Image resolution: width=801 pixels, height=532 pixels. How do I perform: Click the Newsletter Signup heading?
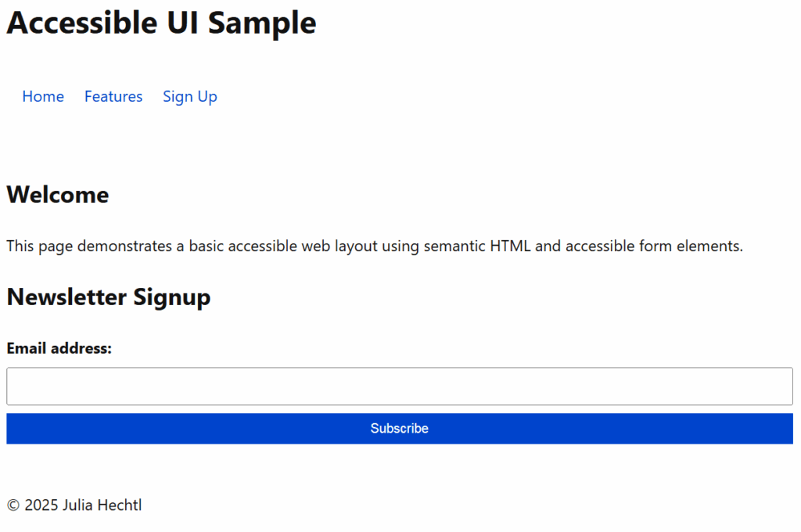[109, 297]
